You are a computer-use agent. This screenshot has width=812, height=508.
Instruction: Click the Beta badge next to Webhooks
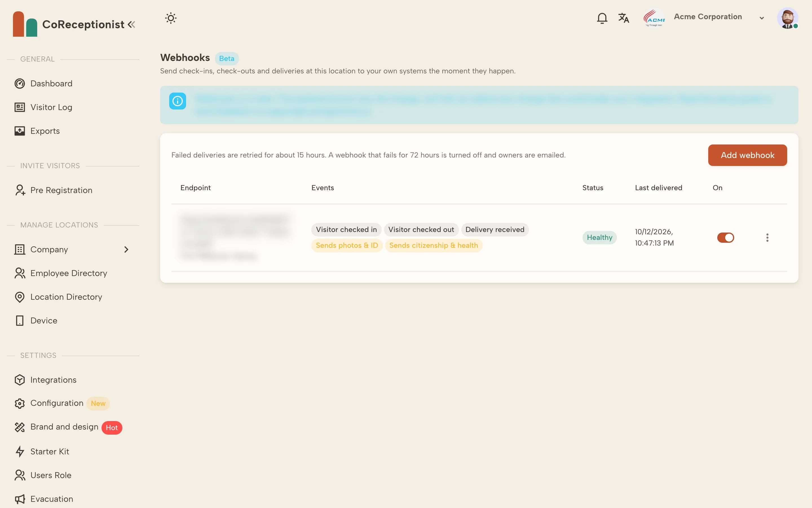click(226, 58)
